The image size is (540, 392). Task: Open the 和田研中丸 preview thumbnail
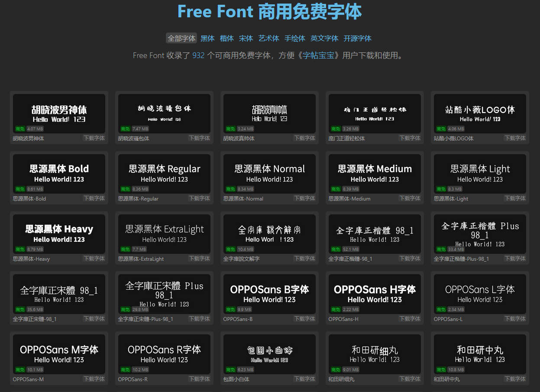[480, 354]
